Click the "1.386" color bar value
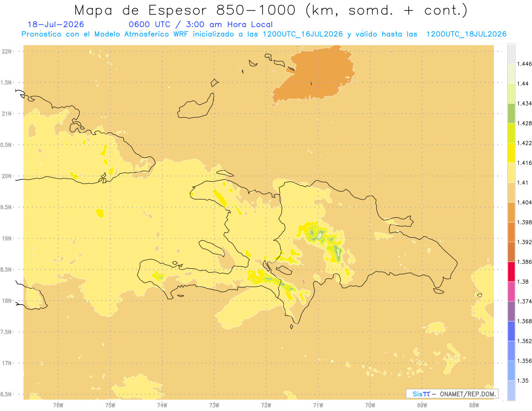This screenshot has height=411, width=532. 524,262
